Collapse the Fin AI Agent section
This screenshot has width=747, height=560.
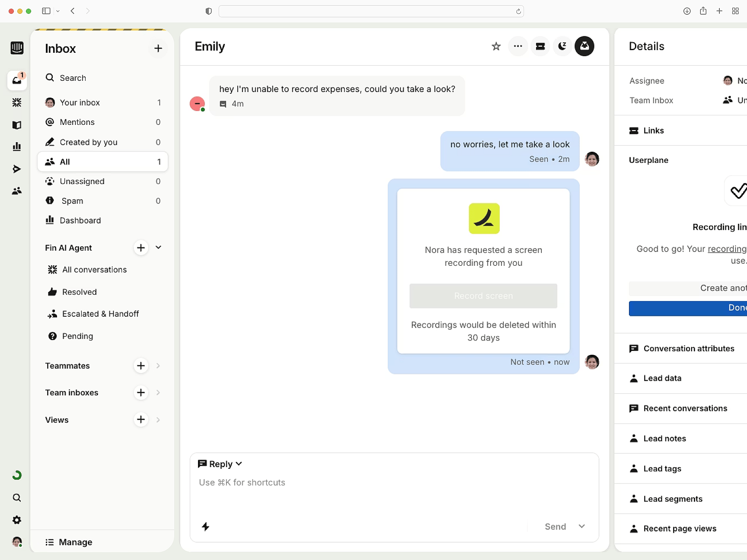pos(158,248)
